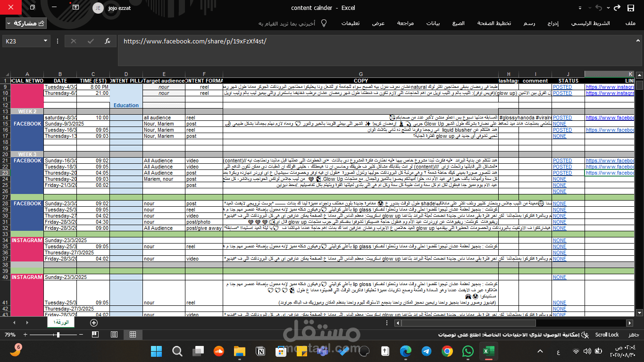Add a new sheet with plus icon

tap(94, 323)
